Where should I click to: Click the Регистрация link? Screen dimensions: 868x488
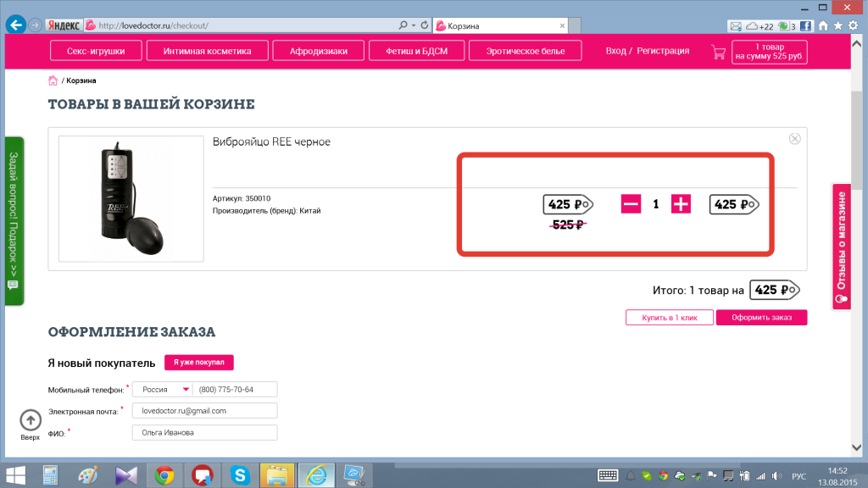663,51
